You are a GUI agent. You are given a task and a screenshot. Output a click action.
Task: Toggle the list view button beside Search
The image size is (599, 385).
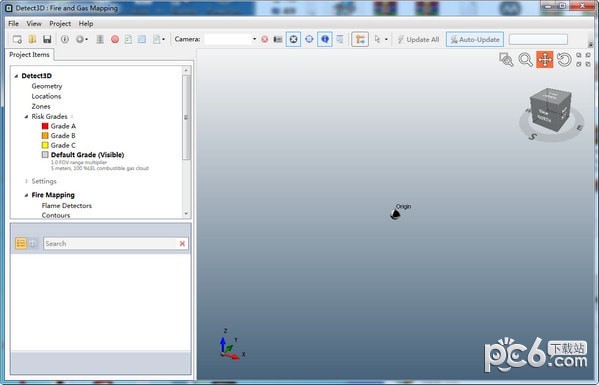[21, 243]
